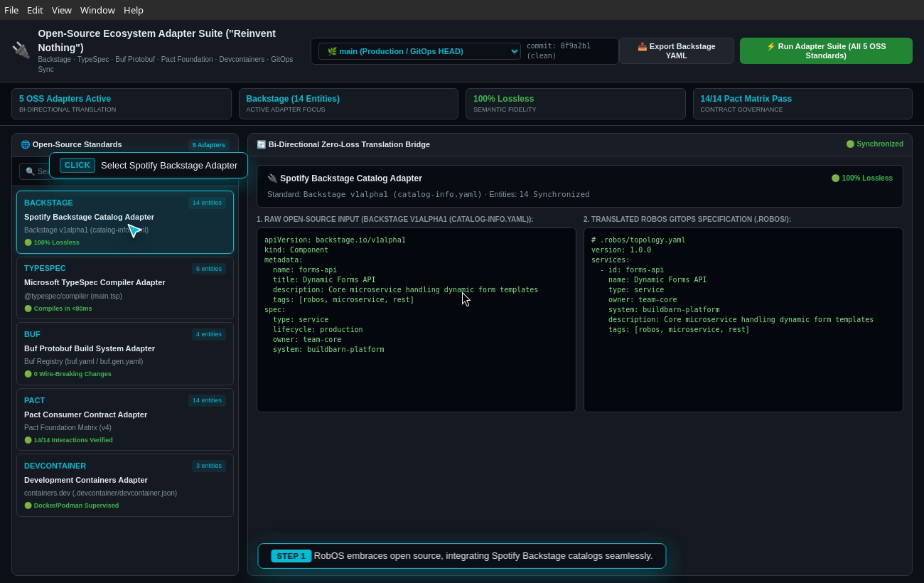
Task: Click the "services:" line in the RobOS pane
Action: [611, 260]
